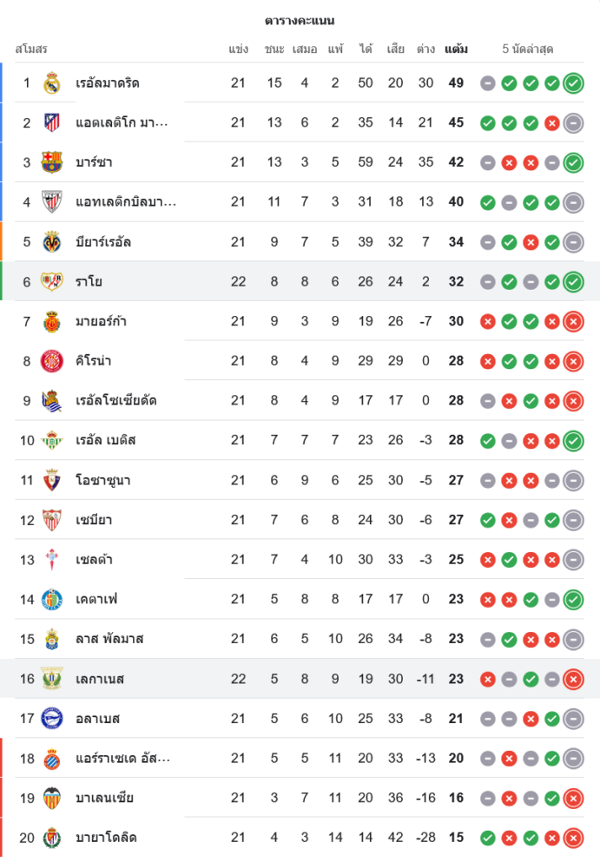Click Mallorca's latest match loss icon
The height and width of the screenshot is (868, 600).
pos(573,322)
